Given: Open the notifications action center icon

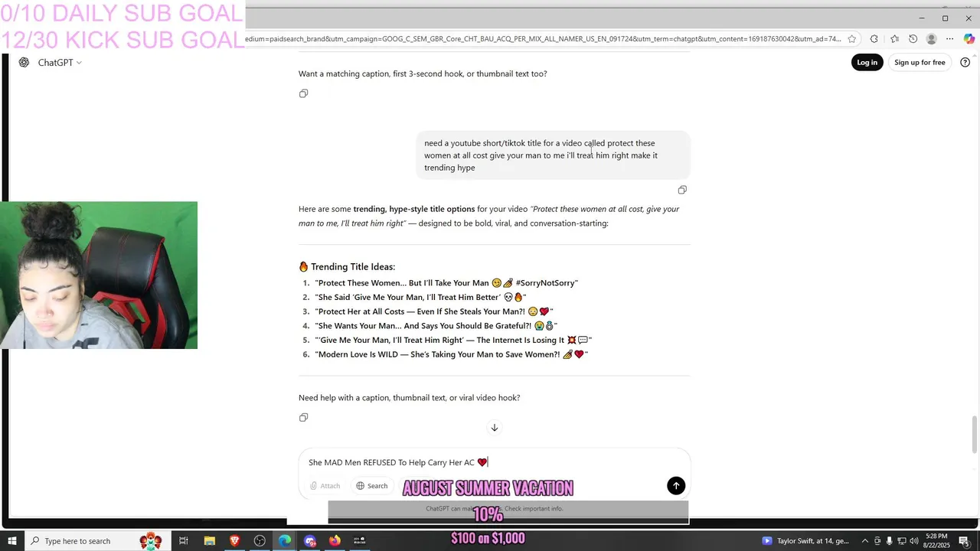Looking at the screenshot, I should point(964,541).
